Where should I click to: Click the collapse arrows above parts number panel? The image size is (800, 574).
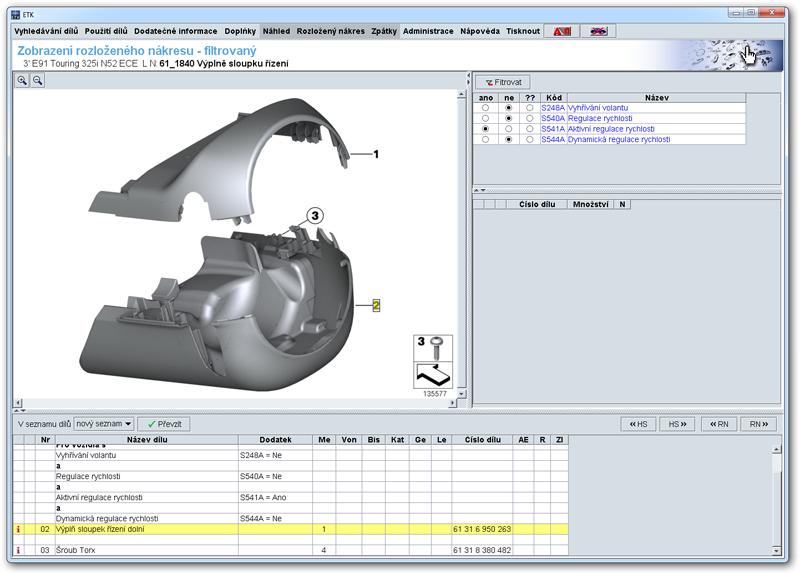tap(480, 190)
